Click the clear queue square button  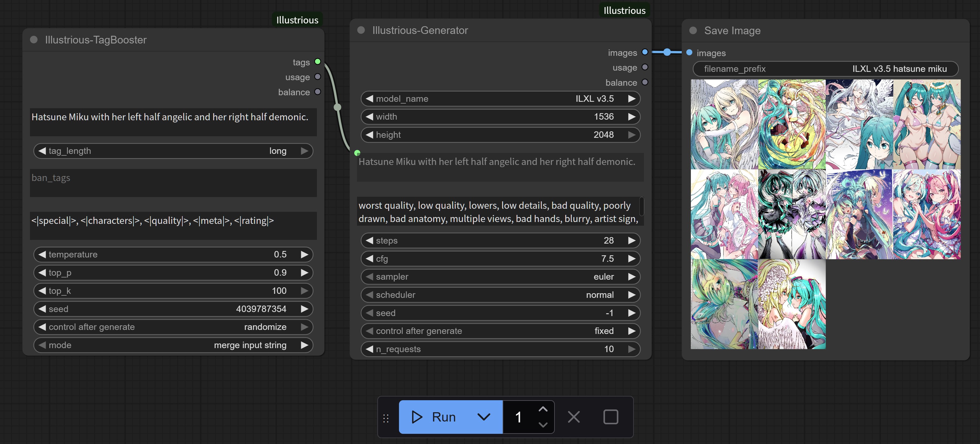pos(611,417)
